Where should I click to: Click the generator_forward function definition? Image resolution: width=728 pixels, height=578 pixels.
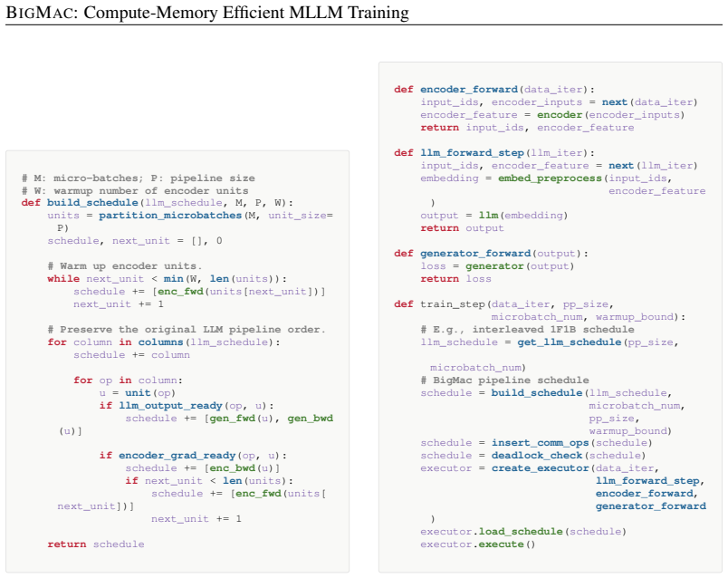(x=491, y=254)
